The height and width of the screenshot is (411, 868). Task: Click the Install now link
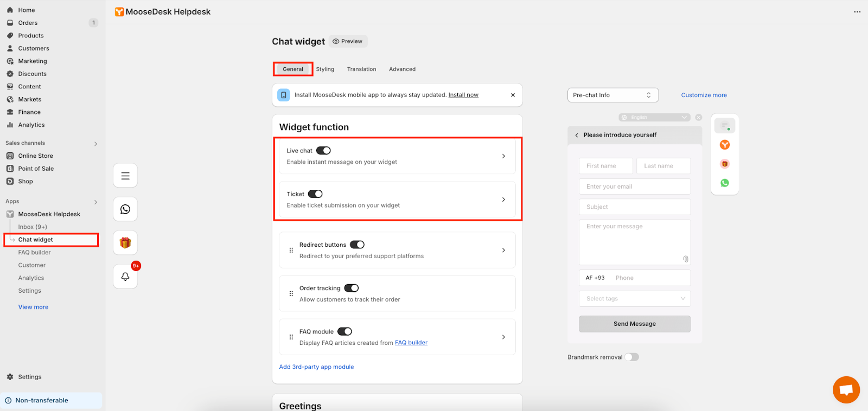(x=463, y=95)
